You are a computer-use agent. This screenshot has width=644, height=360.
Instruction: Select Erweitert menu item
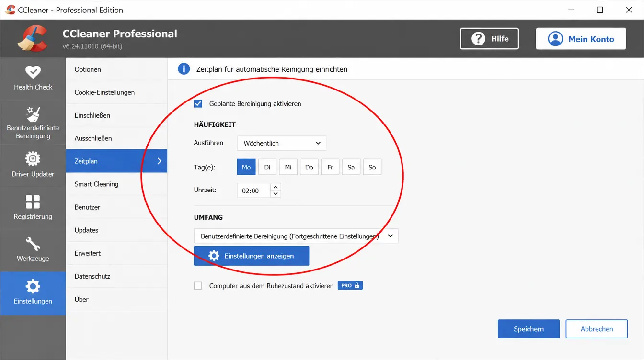click(116, 253)
